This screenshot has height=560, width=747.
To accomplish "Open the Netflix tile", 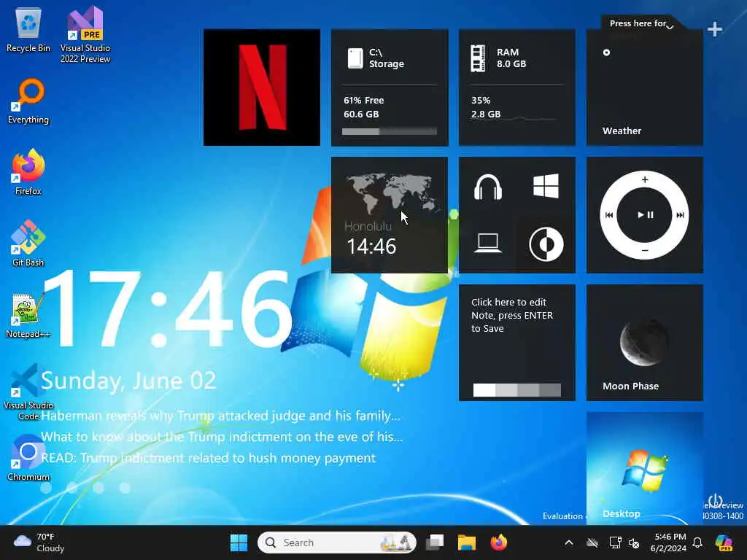I will (x=262, y=87).
